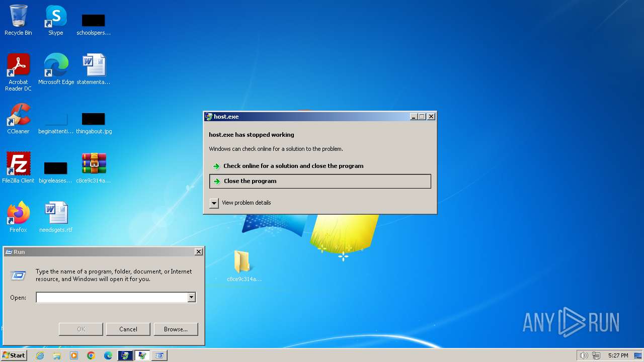Select the needsgets.rtf document icon
Screen dimensions: 644x362
pos(56,217)
